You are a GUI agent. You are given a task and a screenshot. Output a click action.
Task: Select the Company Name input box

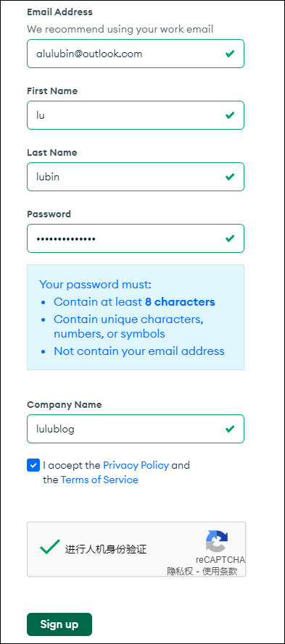pyautogui.click(x=136, y=429)
